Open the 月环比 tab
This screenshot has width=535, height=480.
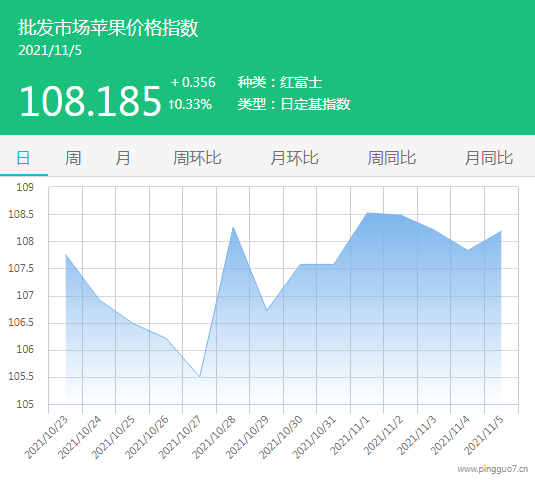(294, 158)
